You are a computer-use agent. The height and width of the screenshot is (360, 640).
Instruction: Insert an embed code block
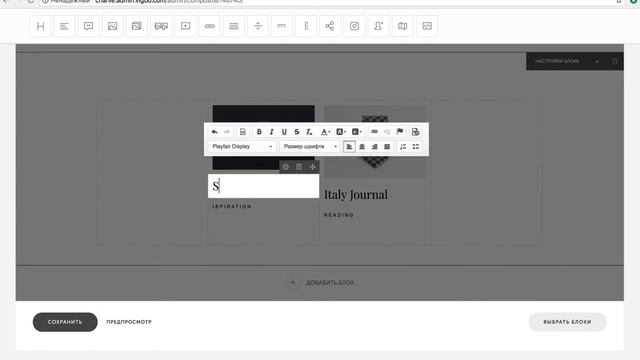[427, 26]
